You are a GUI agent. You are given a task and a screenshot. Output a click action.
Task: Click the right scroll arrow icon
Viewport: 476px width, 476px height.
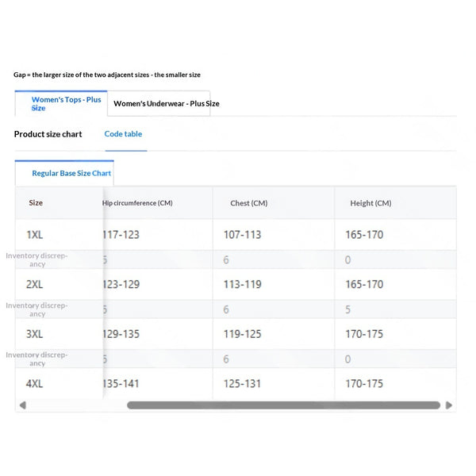449,405
